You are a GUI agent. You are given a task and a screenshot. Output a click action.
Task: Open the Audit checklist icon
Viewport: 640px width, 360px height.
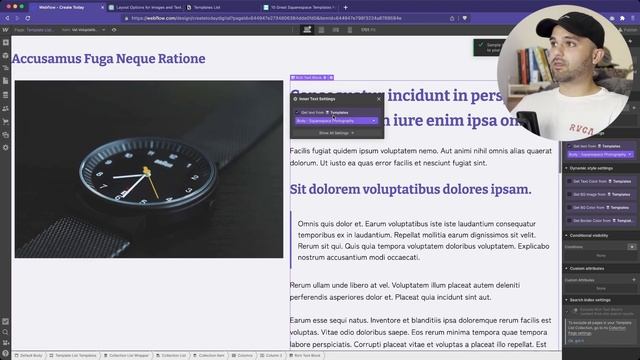coord(5,322)
